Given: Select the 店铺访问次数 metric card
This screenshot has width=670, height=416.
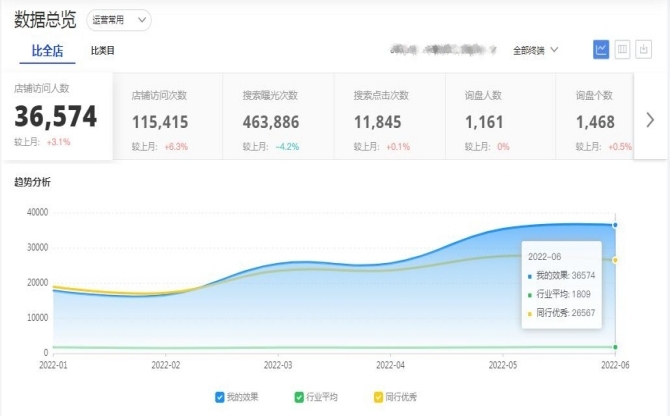Looking at the screenshot, I should [168, 117].
